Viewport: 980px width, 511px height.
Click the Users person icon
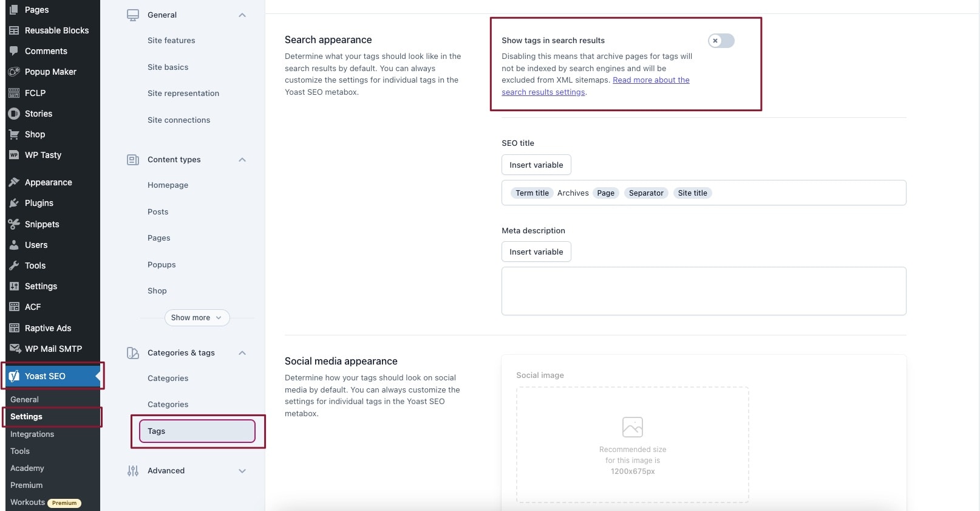(14, 245)
